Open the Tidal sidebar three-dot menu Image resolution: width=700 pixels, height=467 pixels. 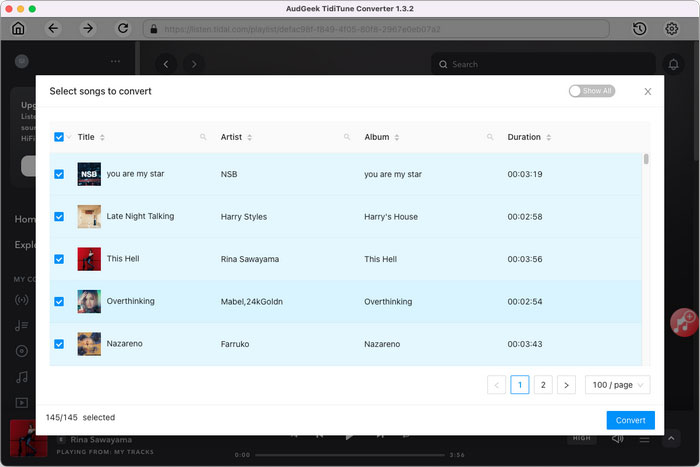(x=115, y=61)
